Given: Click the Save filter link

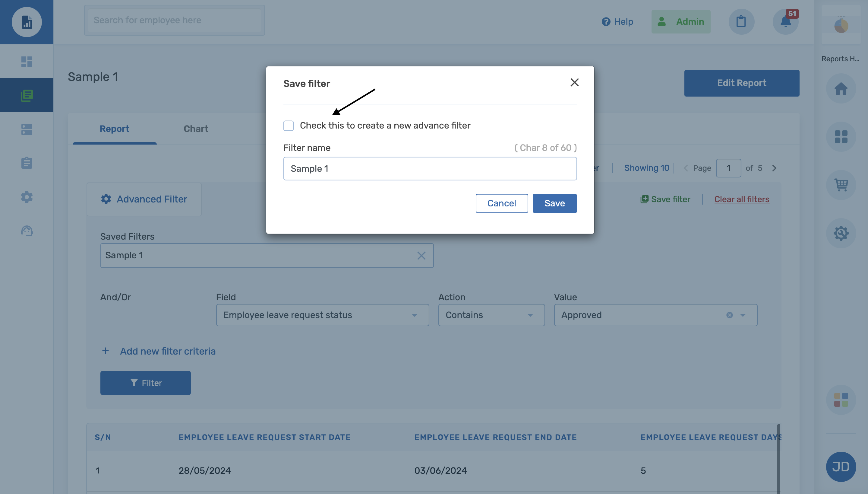Looking at the screenshot, I should click(665, 199).
